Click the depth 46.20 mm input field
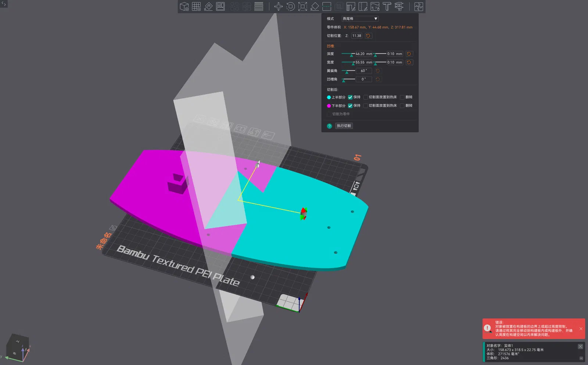Viewport: 588px width, 365px height. tap(364, 54)
